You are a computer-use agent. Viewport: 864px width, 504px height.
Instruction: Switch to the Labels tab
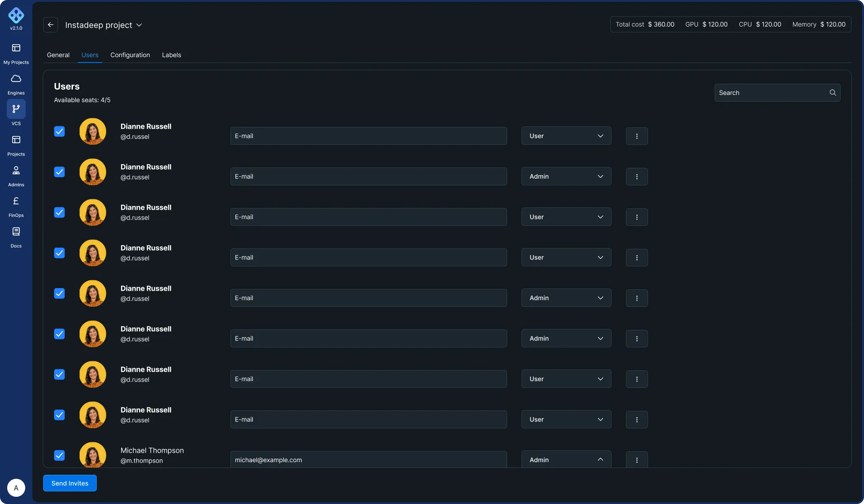[171, 55]
